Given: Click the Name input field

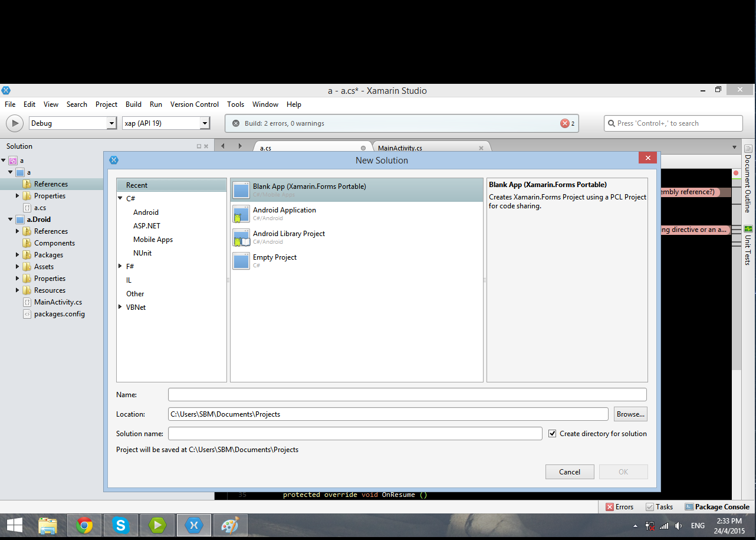Looking at the screenshot, I should click(x=407, y=395).
